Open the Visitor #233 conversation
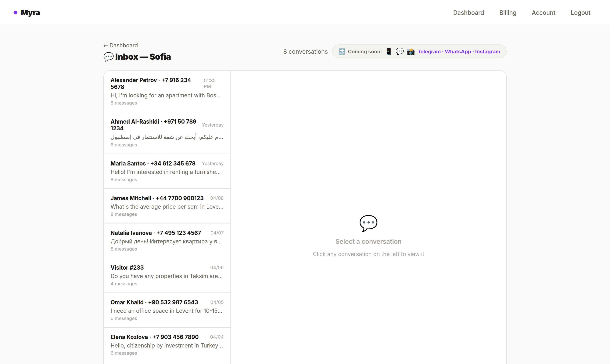The image size is (610, 364). (167, 275)
